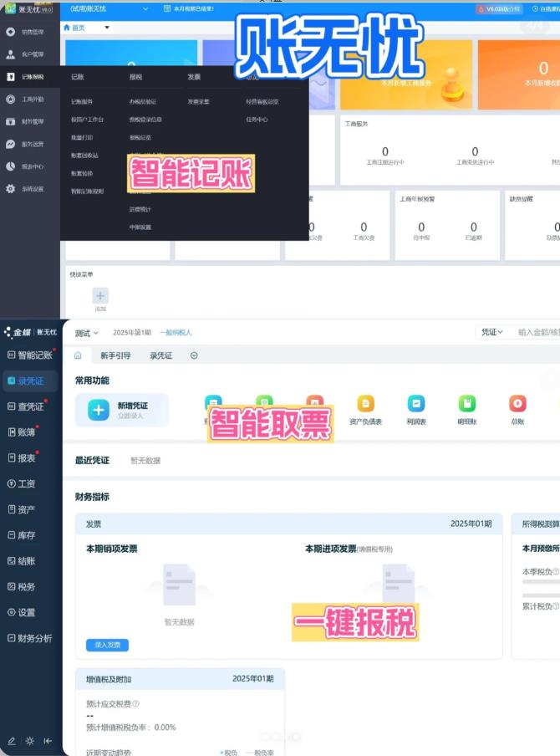The height and width of the screenshot is (756, 560).
Task: Expand the 测试 company dropdown
Action: (x=87, y=333)
